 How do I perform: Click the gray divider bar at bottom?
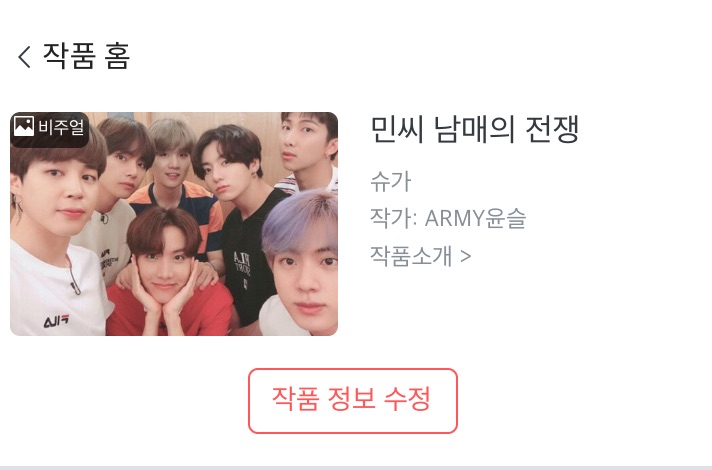coord(356,467)
